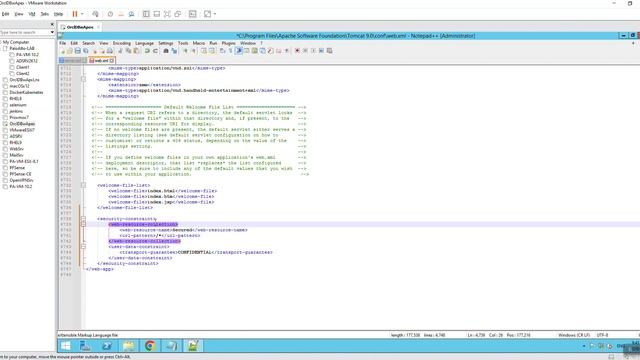Open PowerShell from the guest taskbar
Viewport: 640px width, 360px height.
[107, 346]
